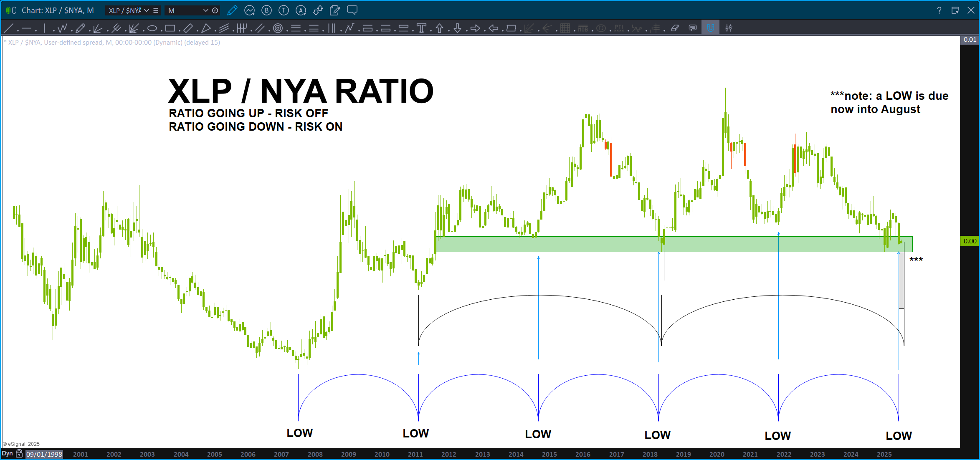
Task: Select the rectangle drawing tool
Action: [170, 28]
